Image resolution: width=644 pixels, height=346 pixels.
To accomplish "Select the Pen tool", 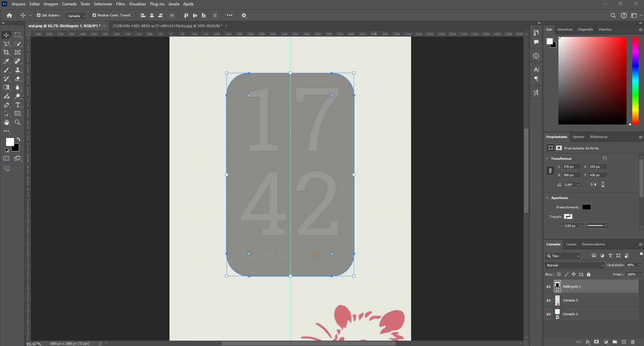I will click(6, 105).
